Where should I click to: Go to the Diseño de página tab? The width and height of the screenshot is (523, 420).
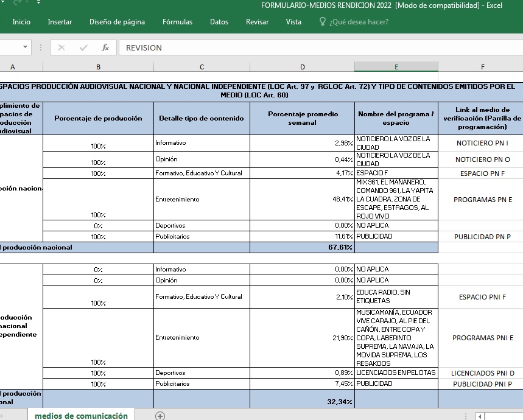coord(117,22)
